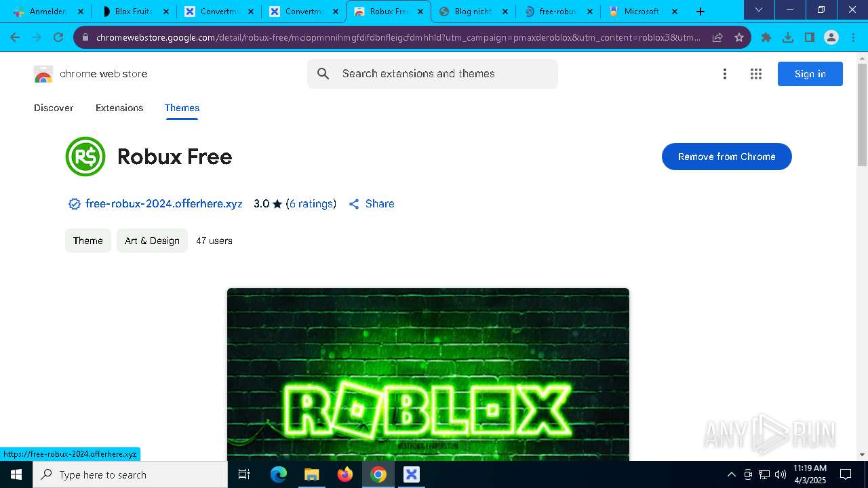Screen dimensions: 868x488
Task: Open the Discover section
Action: pos(54,108)
